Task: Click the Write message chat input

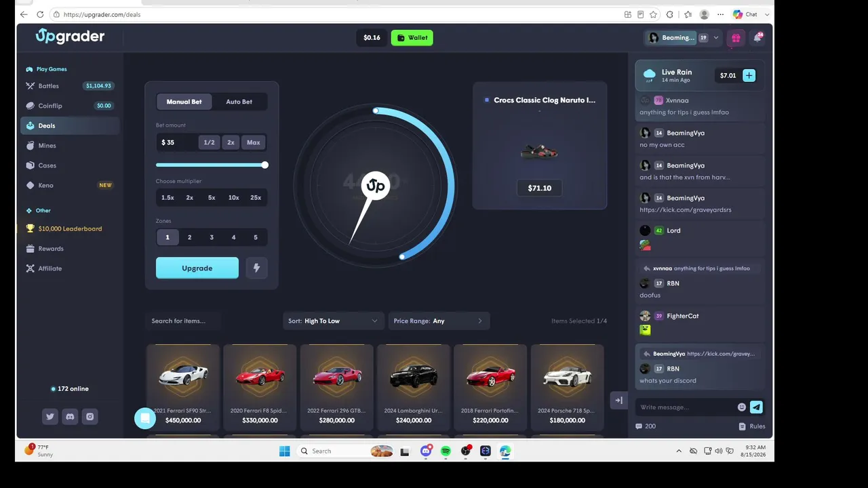Action: click(686, 407)
